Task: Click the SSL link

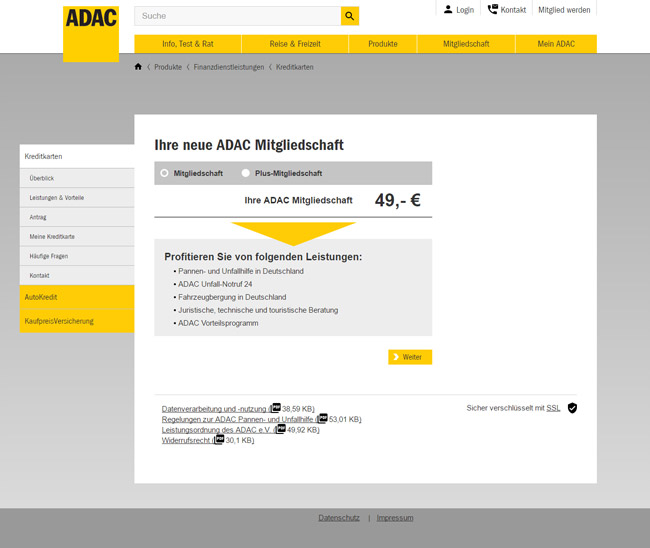Action: click(x=553, y=408)
